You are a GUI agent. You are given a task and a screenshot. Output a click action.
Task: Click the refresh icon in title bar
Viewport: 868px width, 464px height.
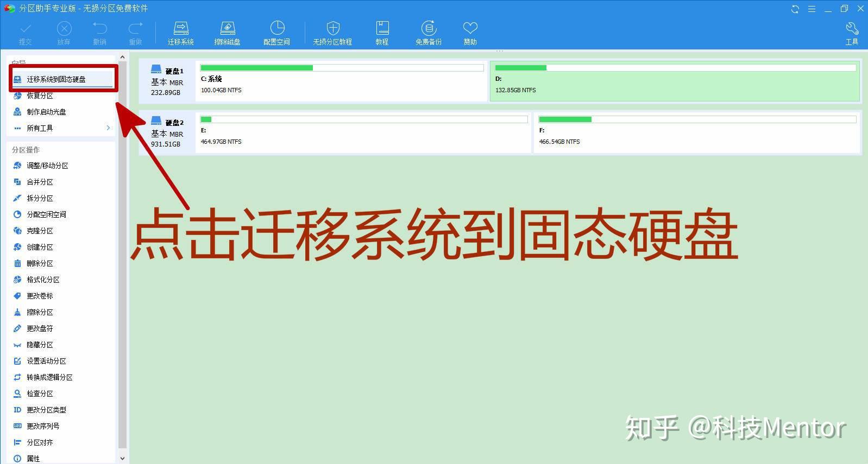click(795, 9)
